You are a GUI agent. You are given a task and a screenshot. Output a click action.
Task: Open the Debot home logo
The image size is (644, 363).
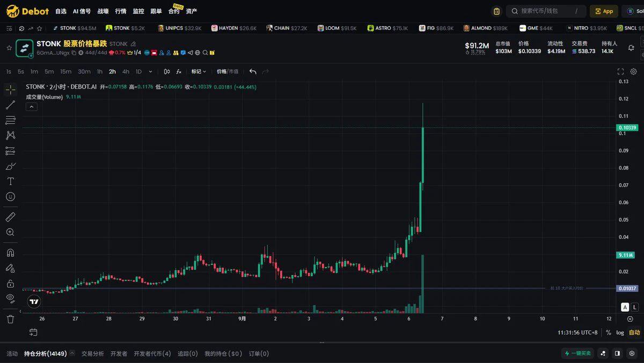point(27,11)
